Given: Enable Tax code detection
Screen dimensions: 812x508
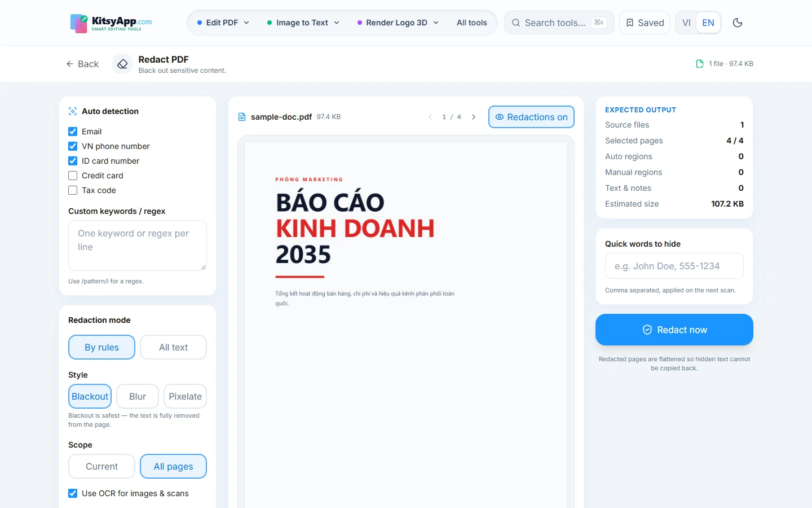Looking at the screenshot, I should pyautogui.click(x=73, y=190).
